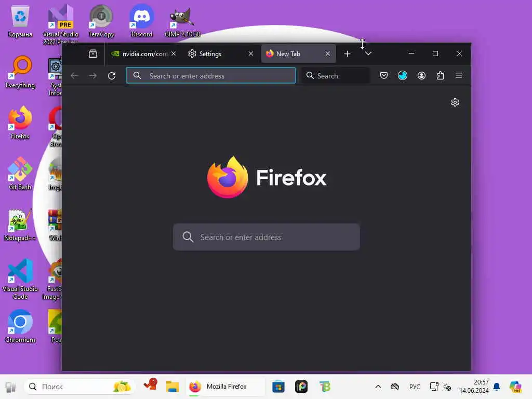
Task: Open the Pocket save button
Action: [x=384, y=75]
